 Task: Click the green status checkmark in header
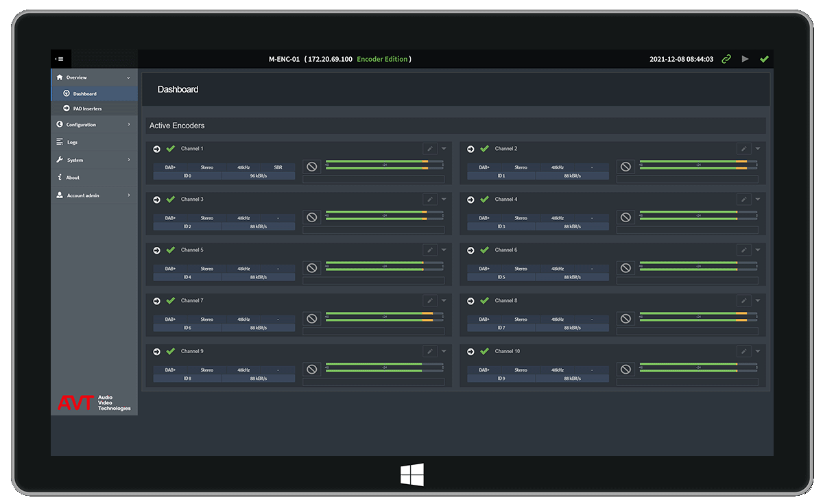point(764,59)
